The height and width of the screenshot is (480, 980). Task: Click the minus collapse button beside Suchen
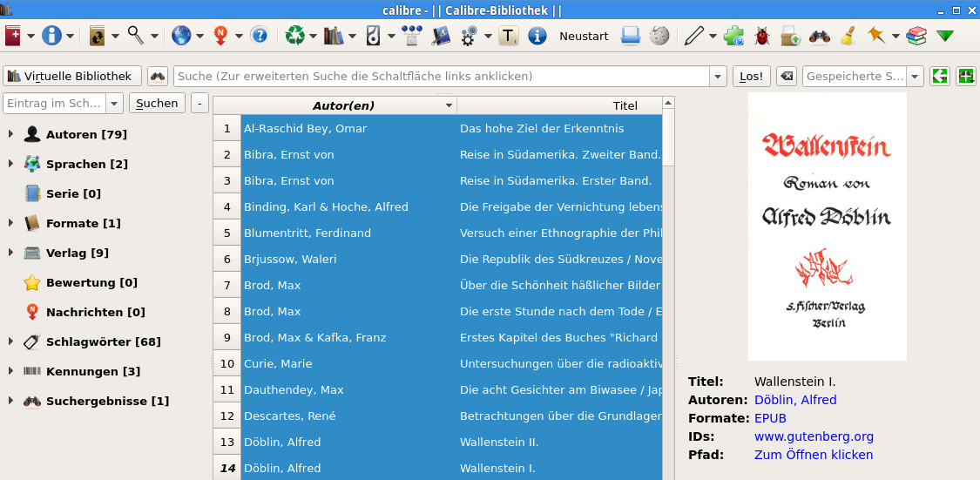coord(199,103)
